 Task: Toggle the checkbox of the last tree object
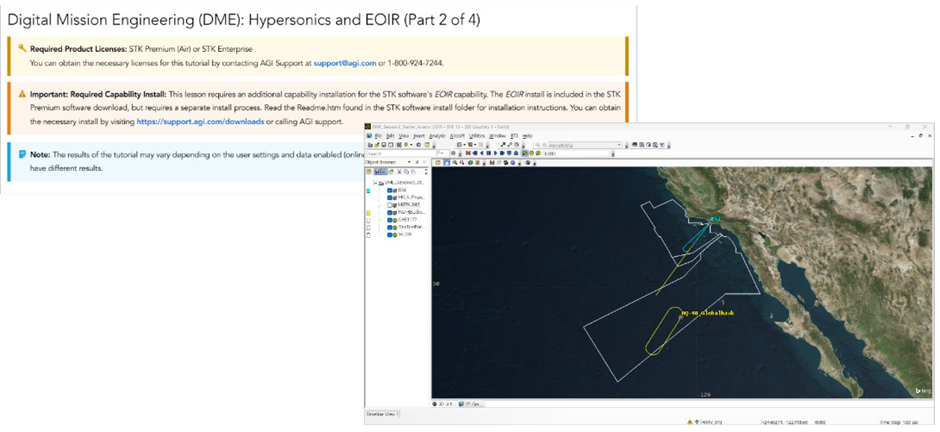(390, 235)
